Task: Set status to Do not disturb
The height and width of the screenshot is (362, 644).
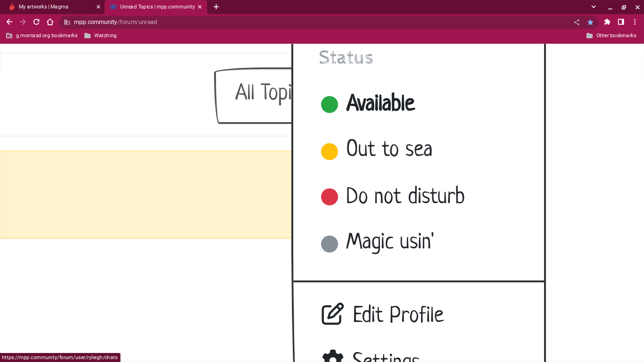Action: 393,197
